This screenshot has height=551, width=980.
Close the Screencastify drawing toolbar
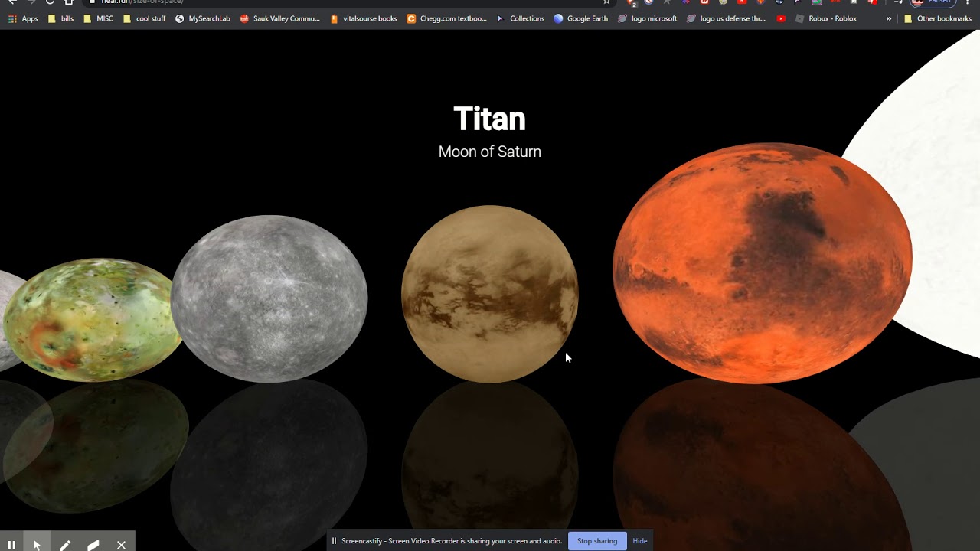tap(121, 545)
